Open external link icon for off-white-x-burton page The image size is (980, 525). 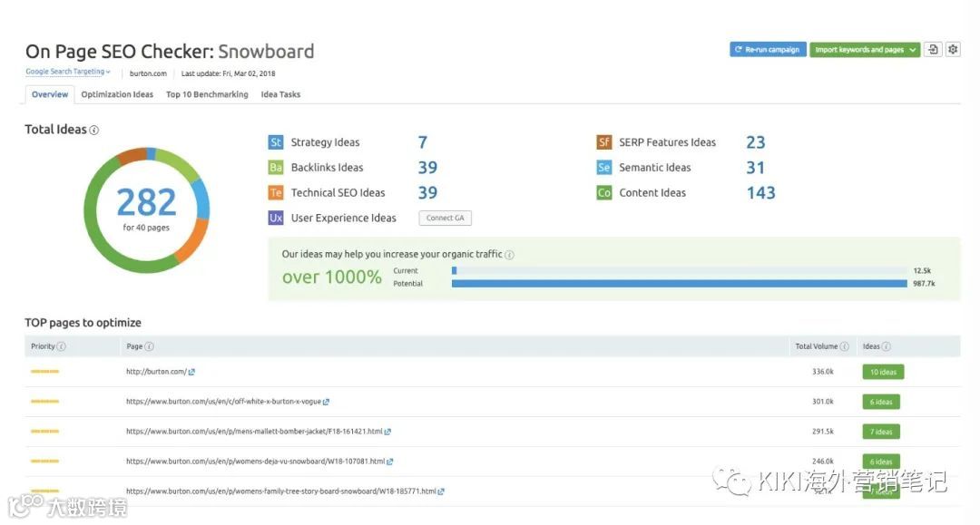(326, 402)
